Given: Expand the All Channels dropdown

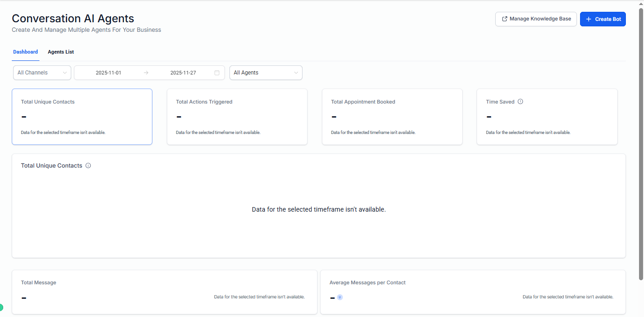Looking at the screenshot, I should 42,73.
